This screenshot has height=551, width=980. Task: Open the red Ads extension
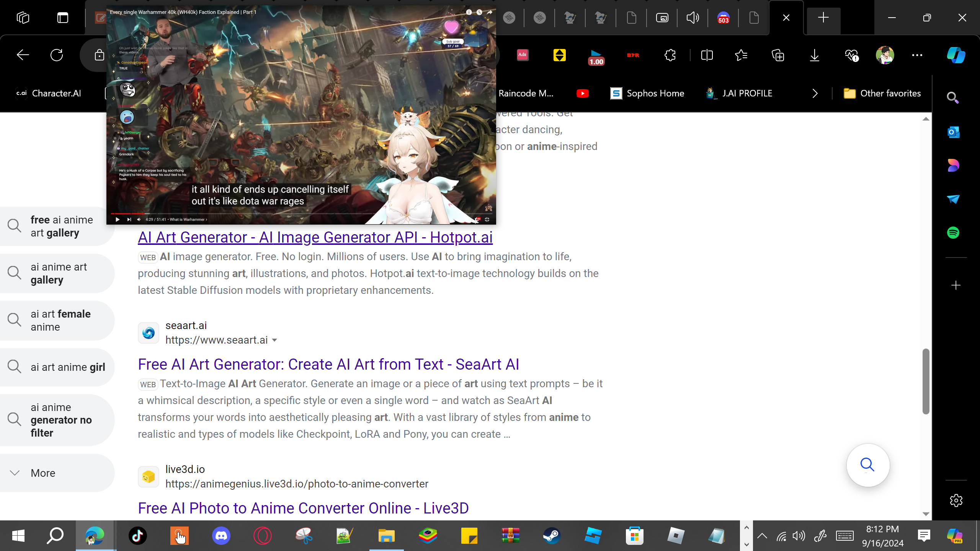(x=523, y=55)
